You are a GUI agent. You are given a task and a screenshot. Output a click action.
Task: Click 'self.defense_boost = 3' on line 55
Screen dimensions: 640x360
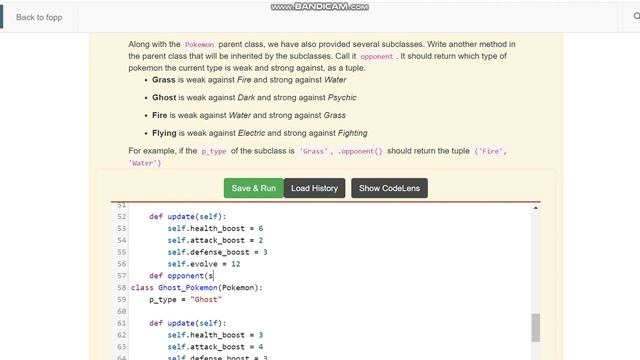[217, 252]
